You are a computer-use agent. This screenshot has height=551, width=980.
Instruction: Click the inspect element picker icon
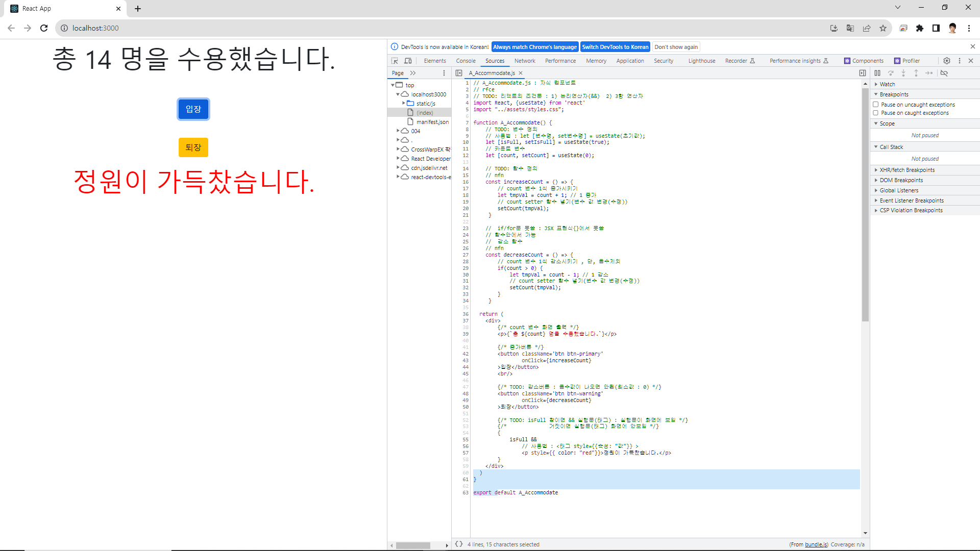pos(395,61)
